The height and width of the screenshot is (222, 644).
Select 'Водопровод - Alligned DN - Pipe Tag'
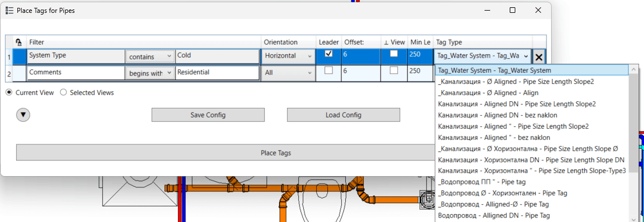532,215
